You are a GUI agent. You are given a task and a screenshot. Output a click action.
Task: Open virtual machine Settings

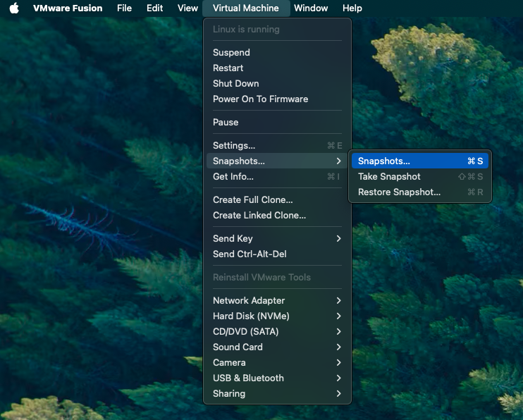234,145
